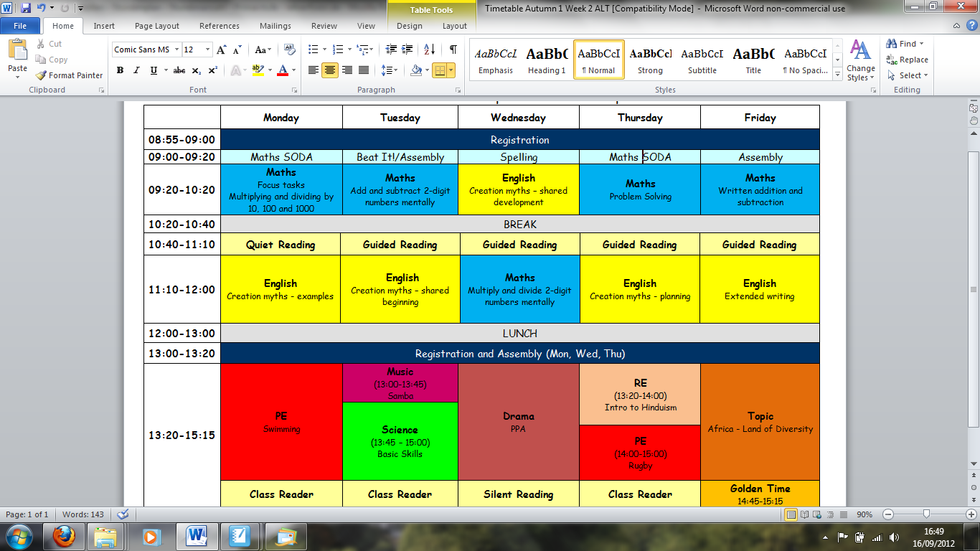The height and width of the screenshot is (551, 980).
Task: Click the Show/Hide paragraph marks icon
Action: tap(453, 50)
